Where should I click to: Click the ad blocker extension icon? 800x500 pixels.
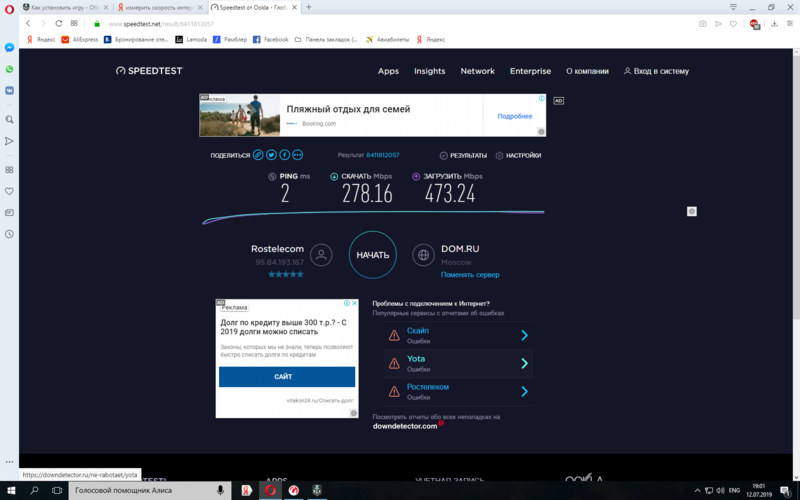(755, 24)
